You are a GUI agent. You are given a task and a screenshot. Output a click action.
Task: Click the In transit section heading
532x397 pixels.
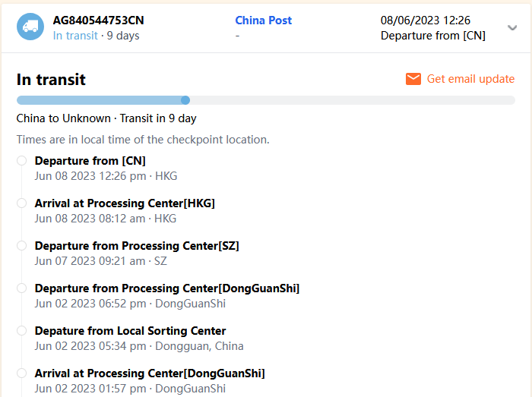coord(51,80)
